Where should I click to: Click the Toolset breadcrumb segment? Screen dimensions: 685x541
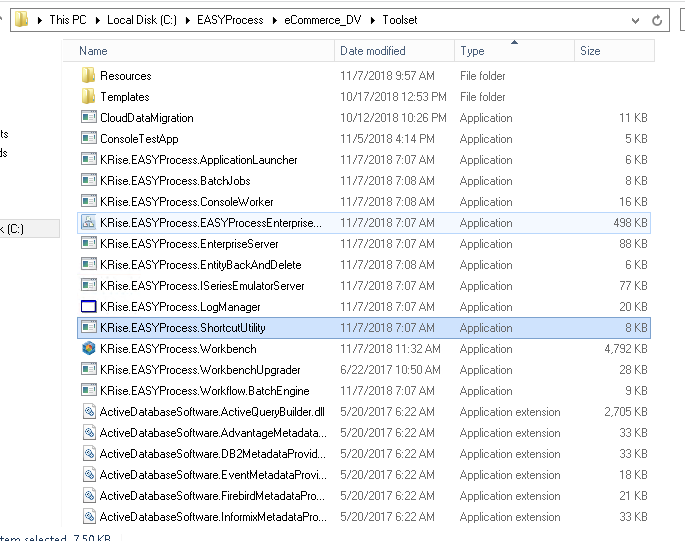coord(400,20)
